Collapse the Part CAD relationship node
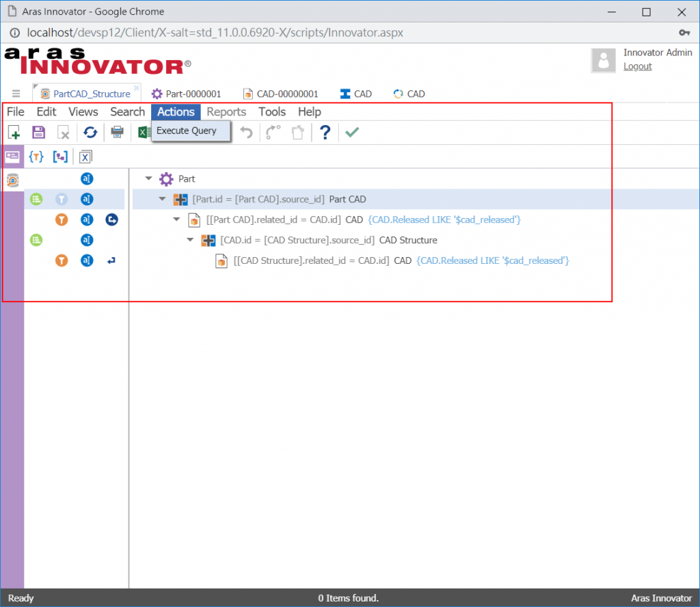This screenshot has width=700, height=607. coord(163,199)
